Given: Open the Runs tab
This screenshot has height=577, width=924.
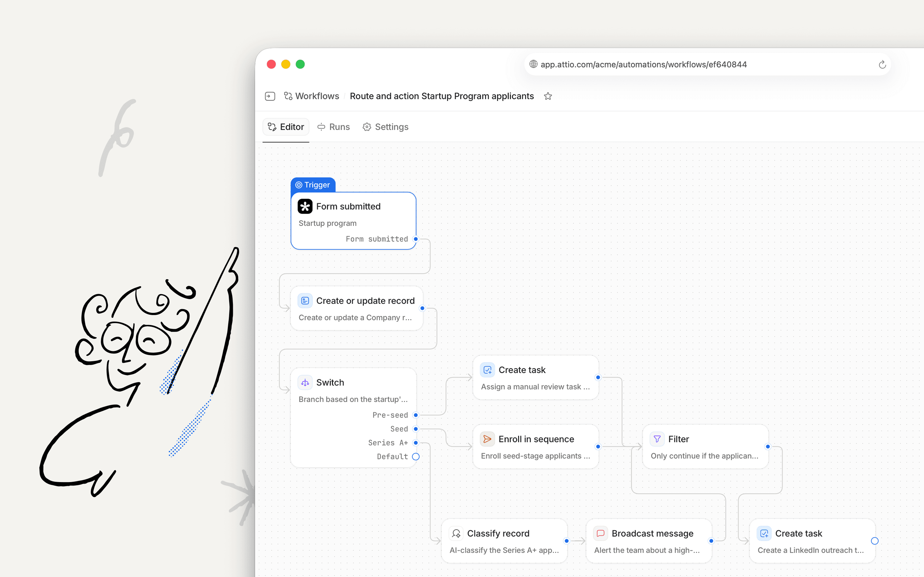Looking at the screenshot, I should pyautogui.click(x=333, y=127).
